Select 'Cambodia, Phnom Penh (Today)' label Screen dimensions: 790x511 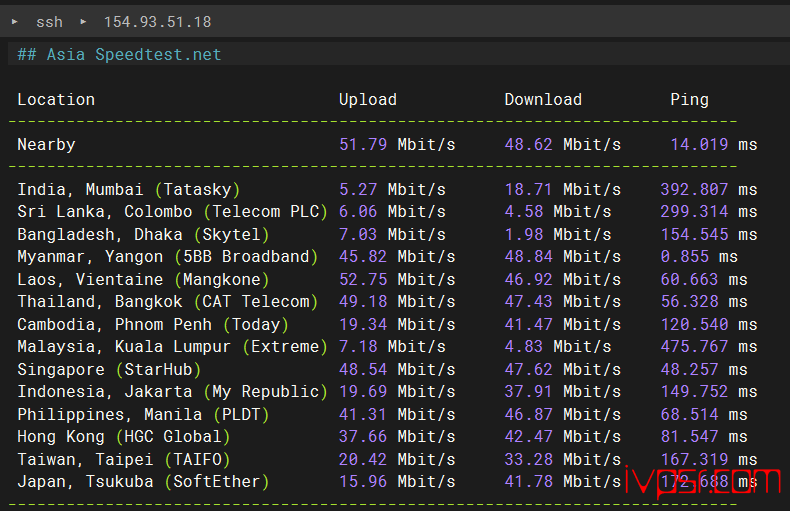153,325
